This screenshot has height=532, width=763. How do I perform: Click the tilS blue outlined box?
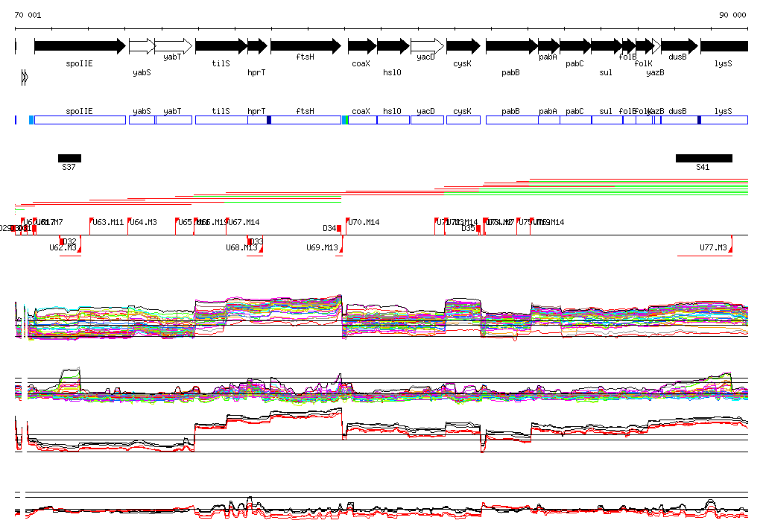click(x=221, y=120)
